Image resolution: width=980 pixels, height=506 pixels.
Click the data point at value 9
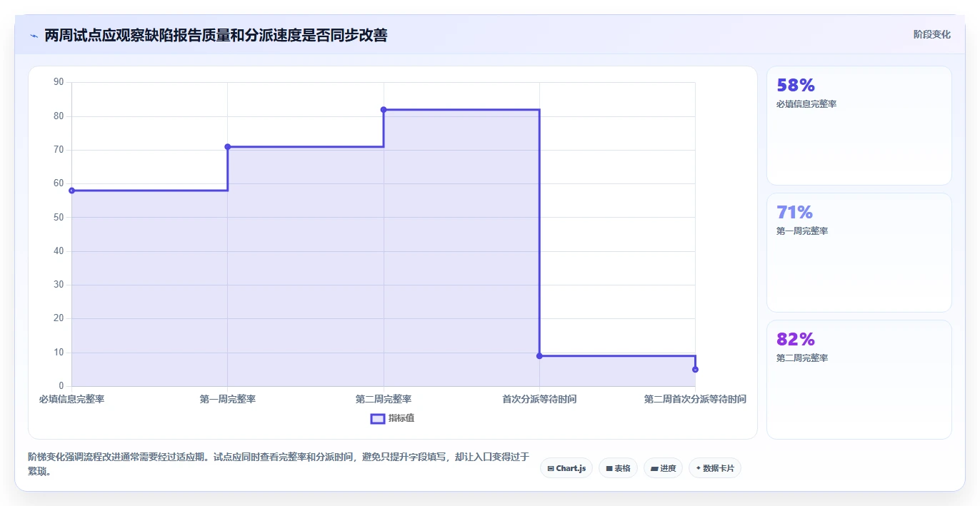coord(539,355)
